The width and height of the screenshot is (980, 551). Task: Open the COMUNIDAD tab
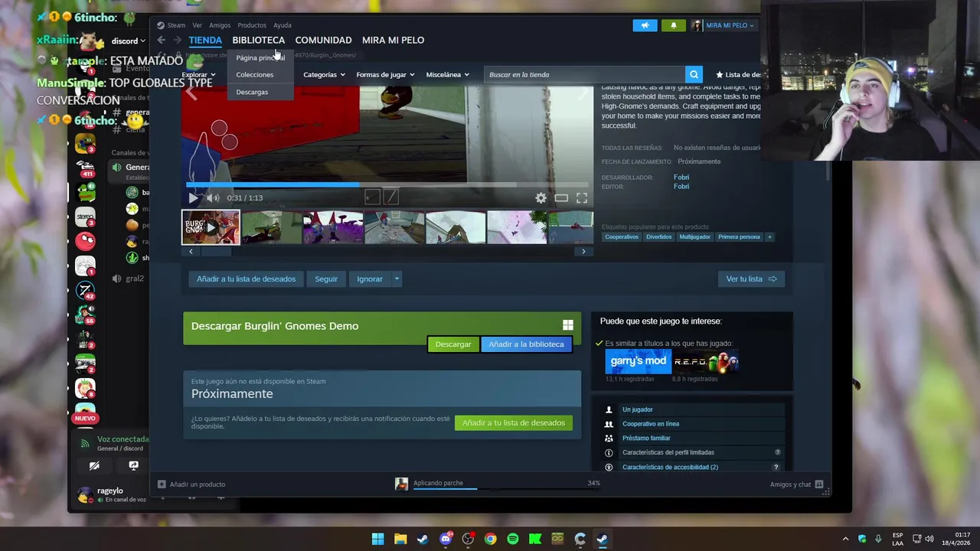tap(323, 40)
